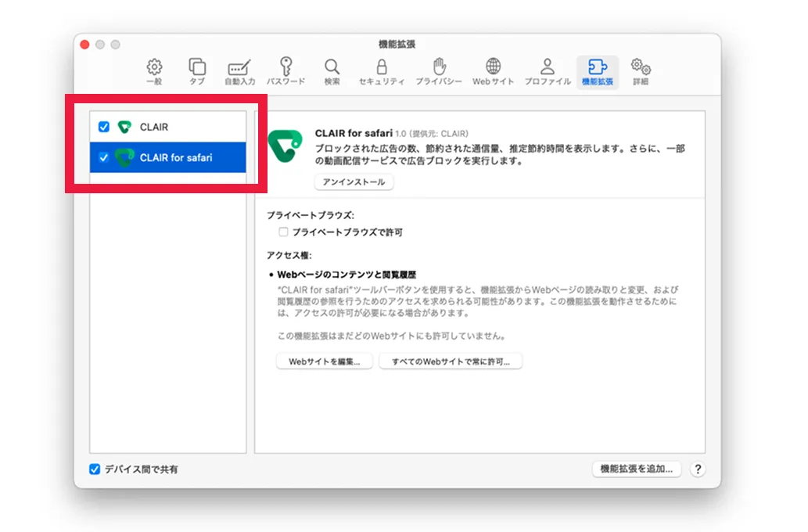Open help with the question mark button

[x=698, y=469]
